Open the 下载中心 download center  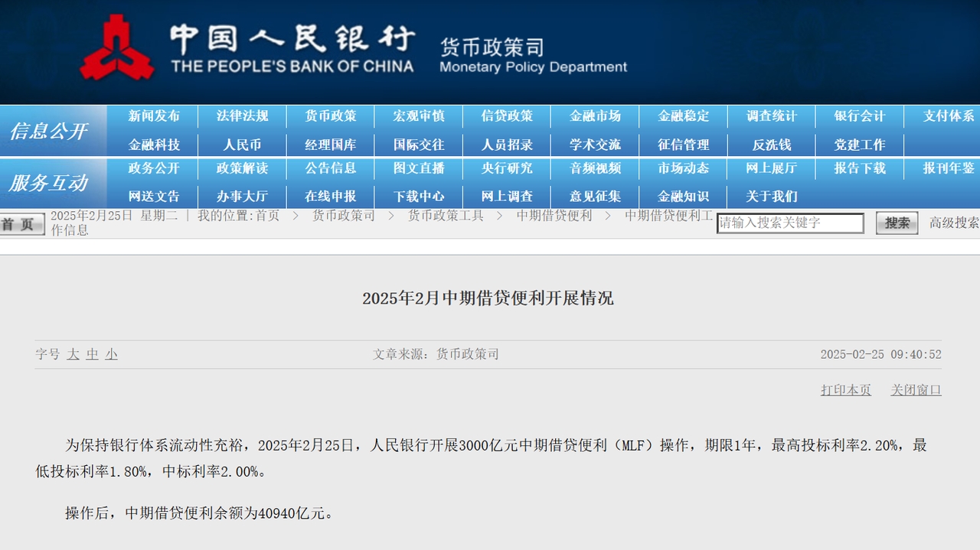(419, 197)
